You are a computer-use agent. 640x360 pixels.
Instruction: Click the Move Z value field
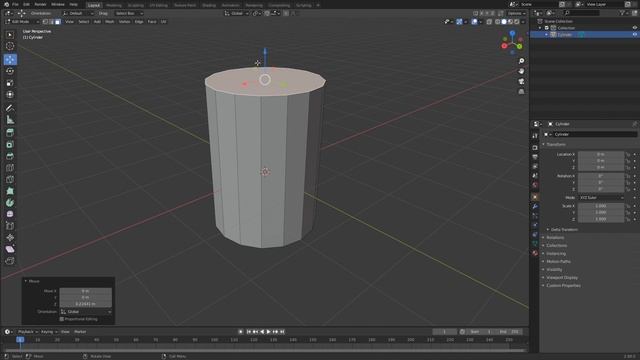click(86, 304)
